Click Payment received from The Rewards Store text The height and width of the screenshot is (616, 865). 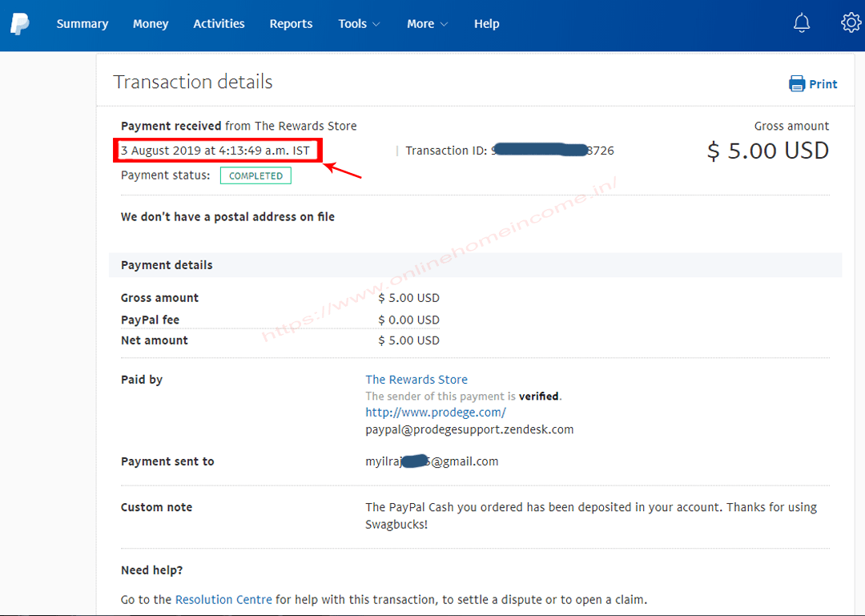point(239,126)
